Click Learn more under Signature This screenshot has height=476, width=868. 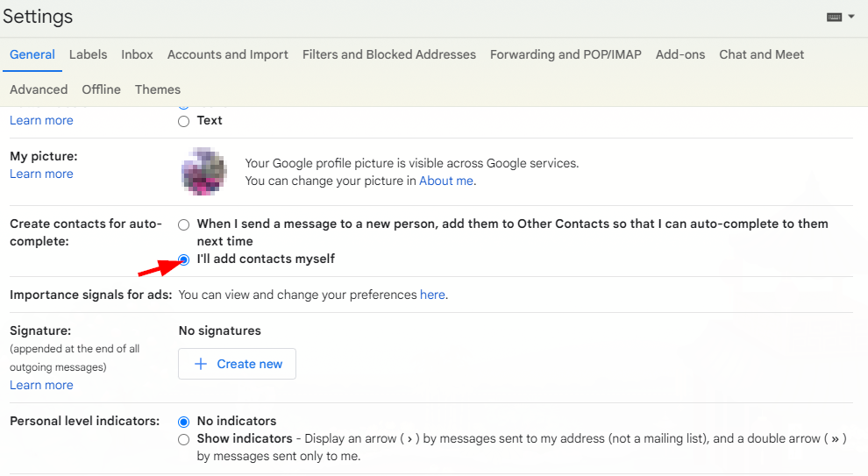(x=41, y=385)
